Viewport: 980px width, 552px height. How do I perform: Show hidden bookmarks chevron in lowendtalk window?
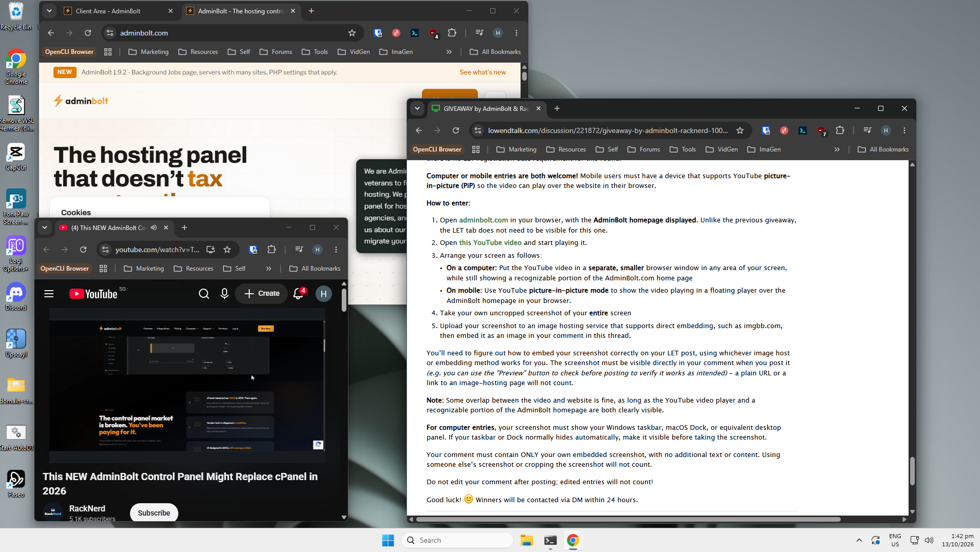tap(837, 149)
